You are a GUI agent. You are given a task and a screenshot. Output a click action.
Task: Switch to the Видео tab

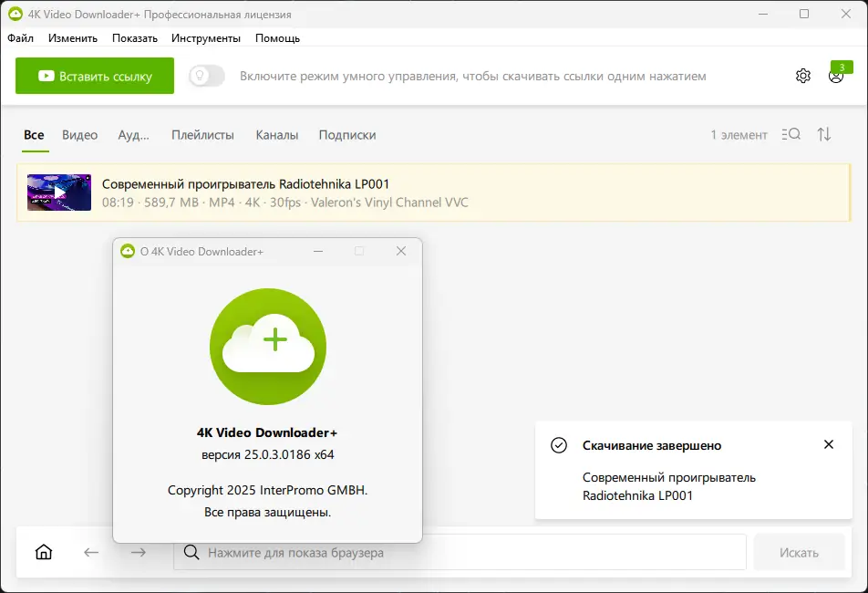coord(79,135)
